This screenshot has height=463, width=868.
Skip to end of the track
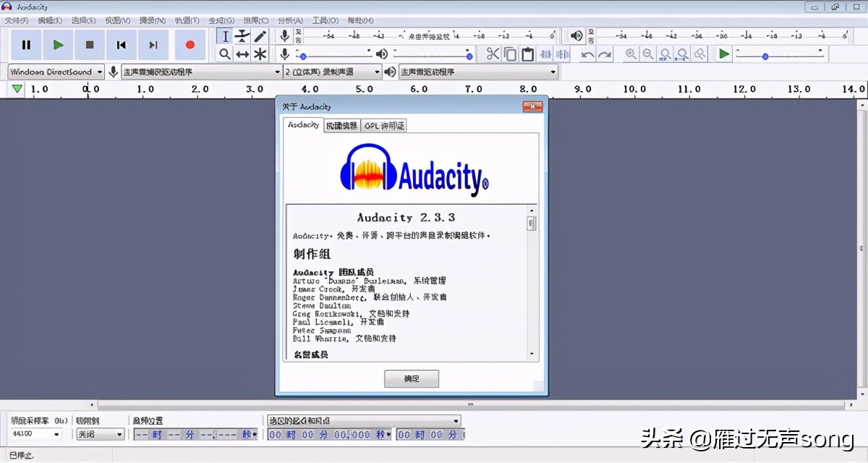tap(153, 45)
